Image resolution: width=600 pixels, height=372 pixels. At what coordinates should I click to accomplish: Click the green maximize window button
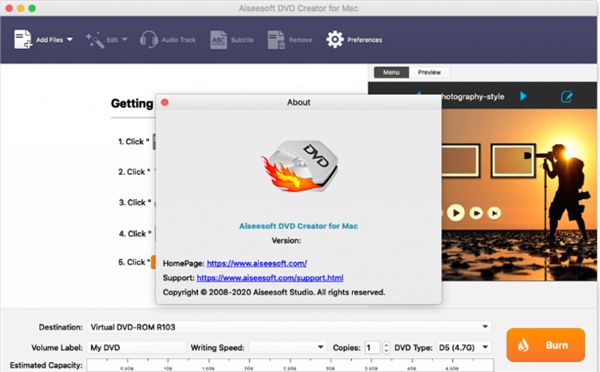click(x=32, y=8)
